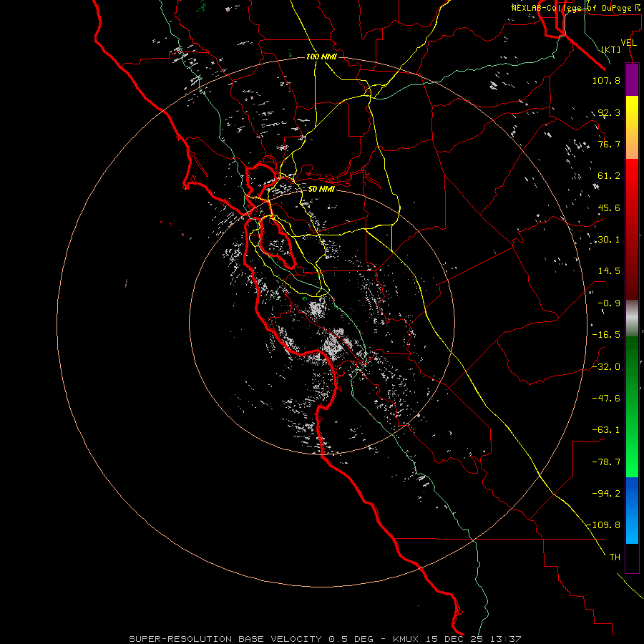Viewport: 644px width, 644px height.
Task: Click the blue segment of the color bar
Action: (x=632, y=510)
